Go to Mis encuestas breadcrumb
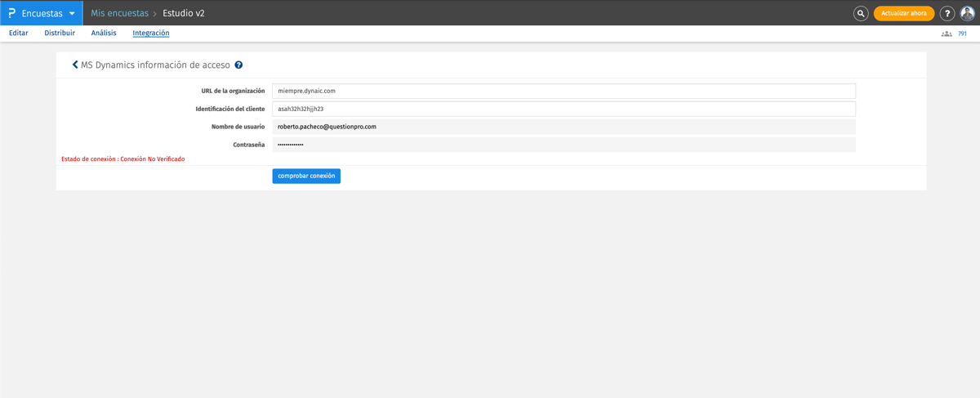 119,13
